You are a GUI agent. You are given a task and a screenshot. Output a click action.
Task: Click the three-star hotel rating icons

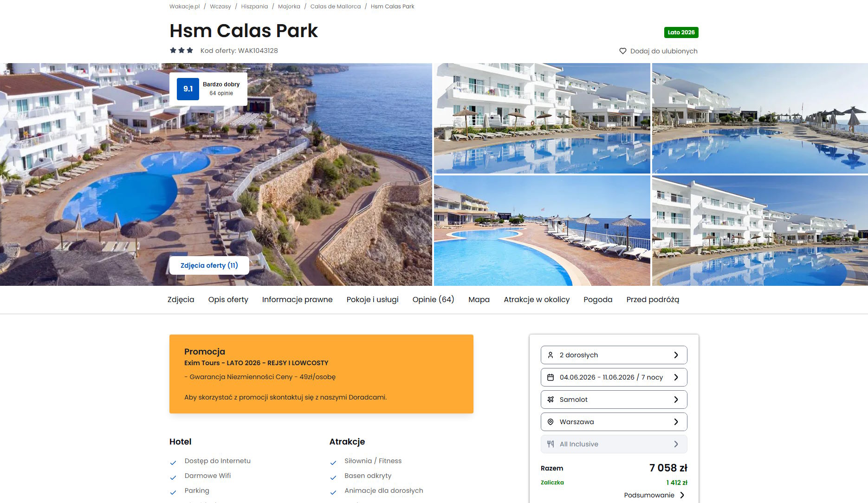coord(181,50)
